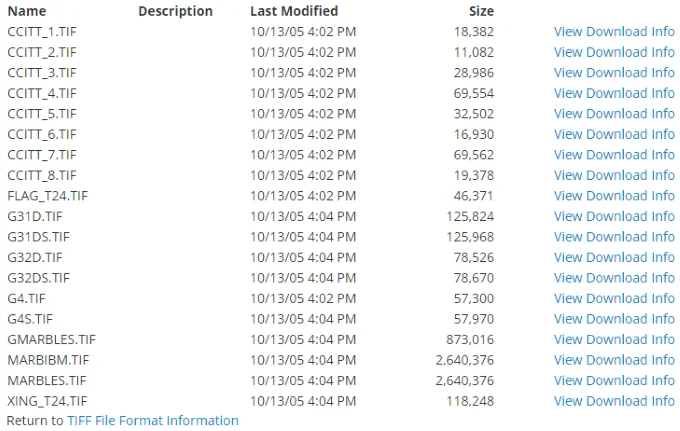The image size is (680, 431).
Task: Download the MARBIBM.TIF file
Action: tap(616, 360)
